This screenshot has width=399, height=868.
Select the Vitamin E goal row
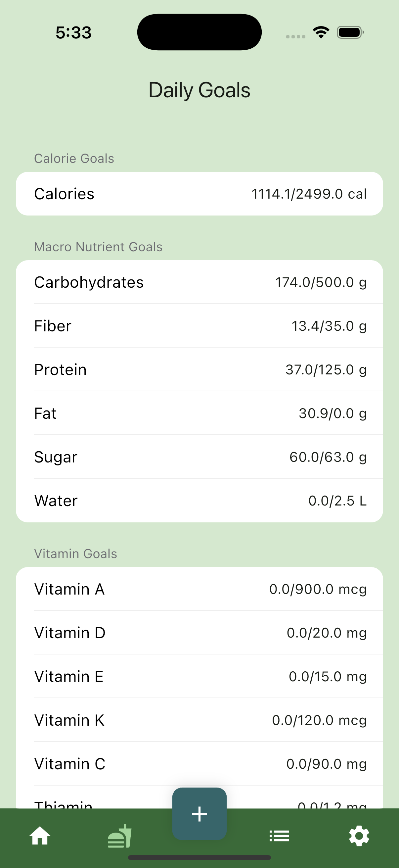(x=199, y=676)
